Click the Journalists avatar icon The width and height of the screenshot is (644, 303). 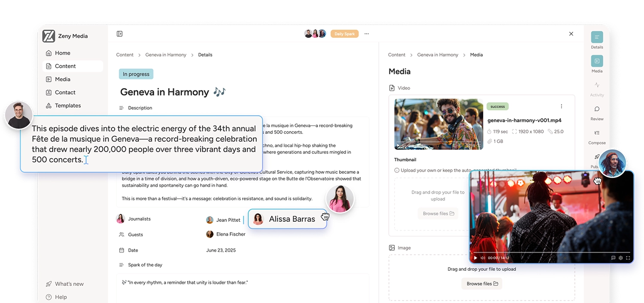121,219
